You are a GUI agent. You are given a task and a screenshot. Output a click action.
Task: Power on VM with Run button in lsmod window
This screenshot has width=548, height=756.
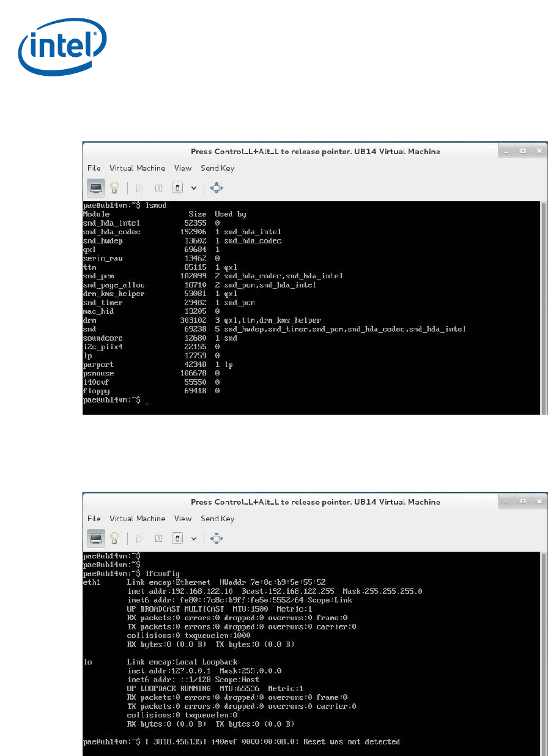(139, 188)
